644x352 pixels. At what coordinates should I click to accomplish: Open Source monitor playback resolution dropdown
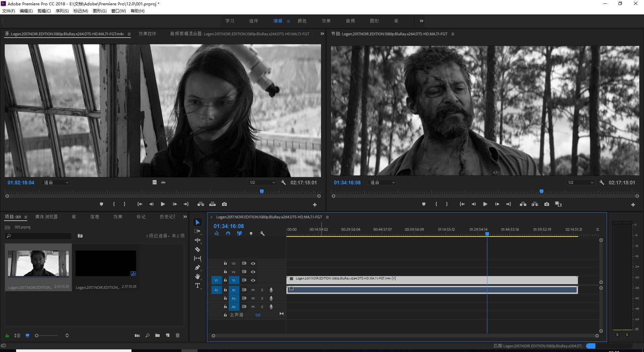pyautogui.click(x=262, y=183)
